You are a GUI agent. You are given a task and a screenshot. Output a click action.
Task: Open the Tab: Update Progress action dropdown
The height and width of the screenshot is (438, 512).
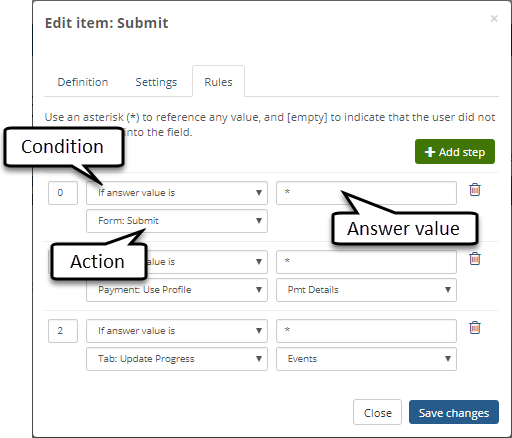[177, 359]
